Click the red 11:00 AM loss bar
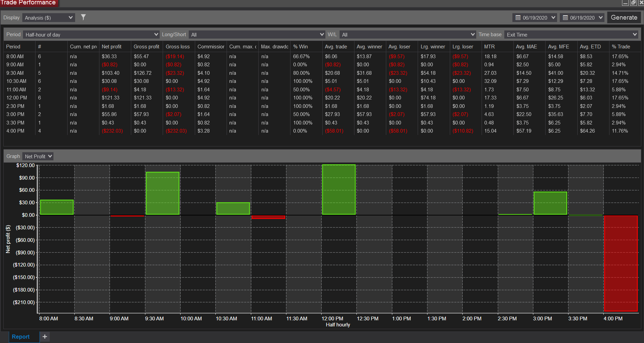The height and width of the screenshot is (343, 644). point(268,217)
